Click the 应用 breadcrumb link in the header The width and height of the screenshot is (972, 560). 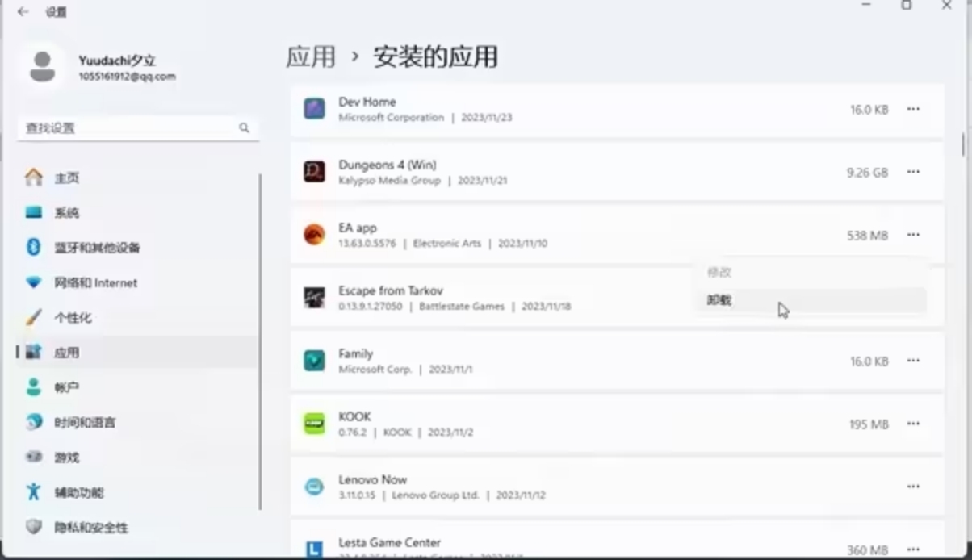point(311,57)
